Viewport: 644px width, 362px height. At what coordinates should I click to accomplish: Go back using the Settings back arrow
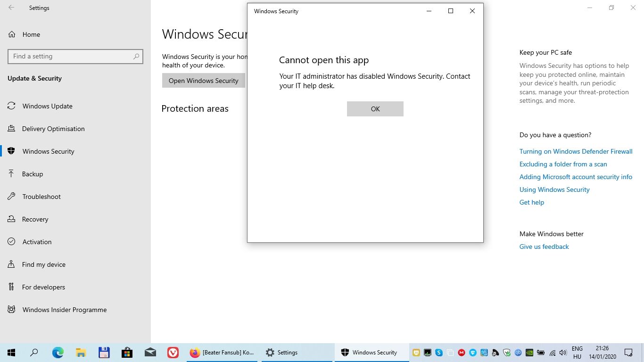pyautogui.click(x=11, y=8)
